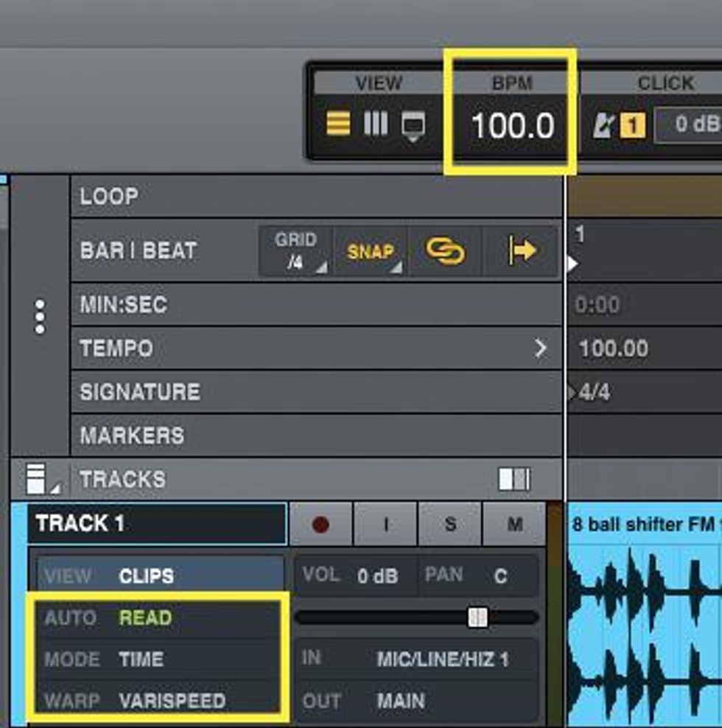Solo Track 1 with S button
Image resolution: width=722 pixels, height=728 pixels.
[450, 524]
